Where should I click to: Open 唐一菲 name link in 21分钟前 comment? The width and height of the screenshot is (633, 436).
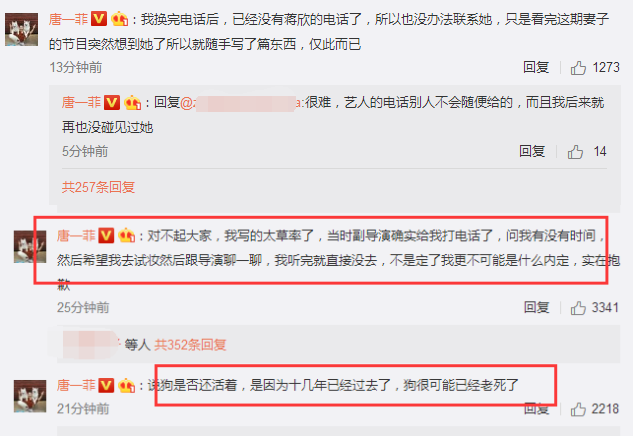pos(76,386)
